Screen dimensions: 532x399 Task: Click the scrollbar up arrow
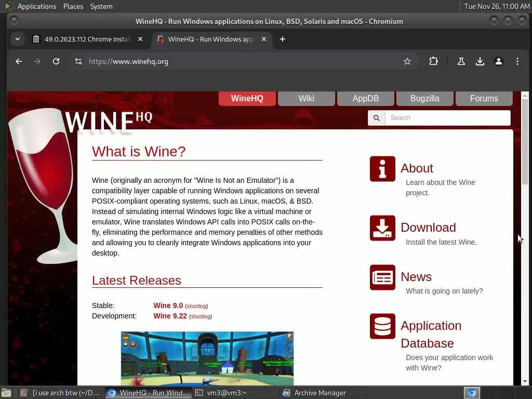click(x=525, y=95)
